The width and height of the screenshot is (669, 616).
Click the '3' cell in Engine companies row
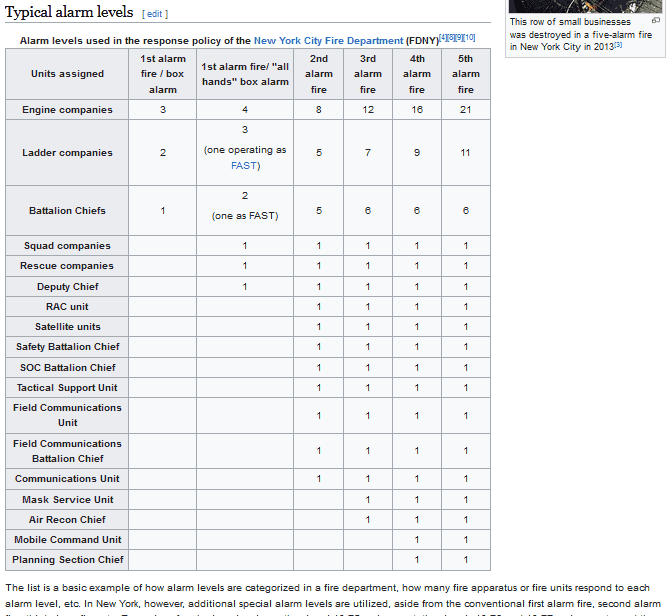click(x=163, y=110)
